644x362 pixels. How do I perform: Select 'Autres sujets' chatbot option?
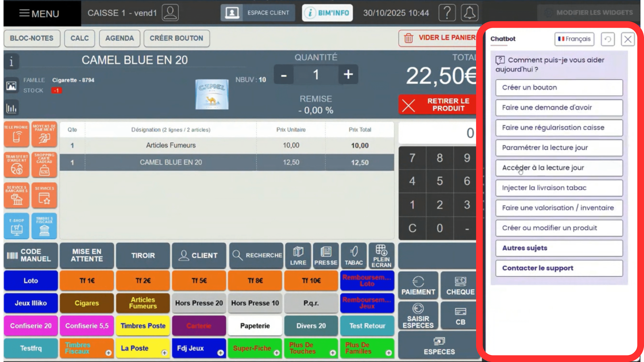click(x=559, y=248)
